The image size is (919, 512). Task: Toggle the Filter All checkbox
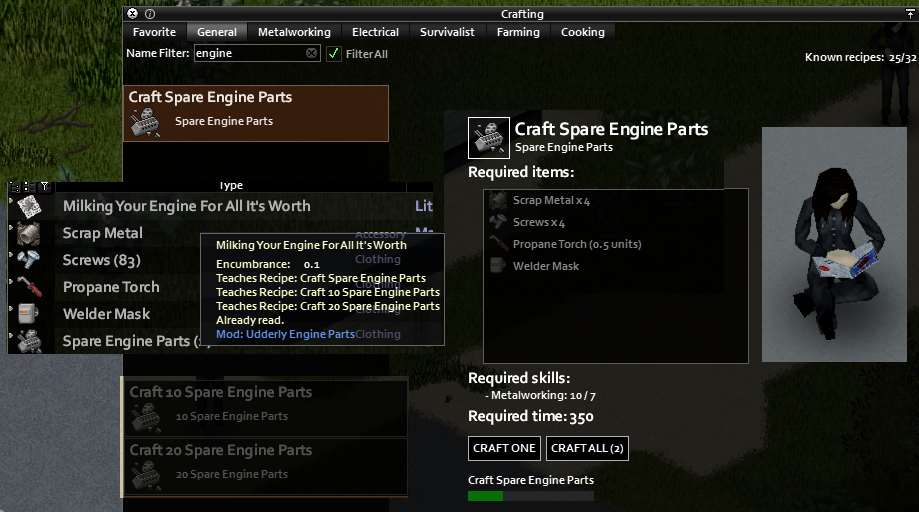coord(333,54)
